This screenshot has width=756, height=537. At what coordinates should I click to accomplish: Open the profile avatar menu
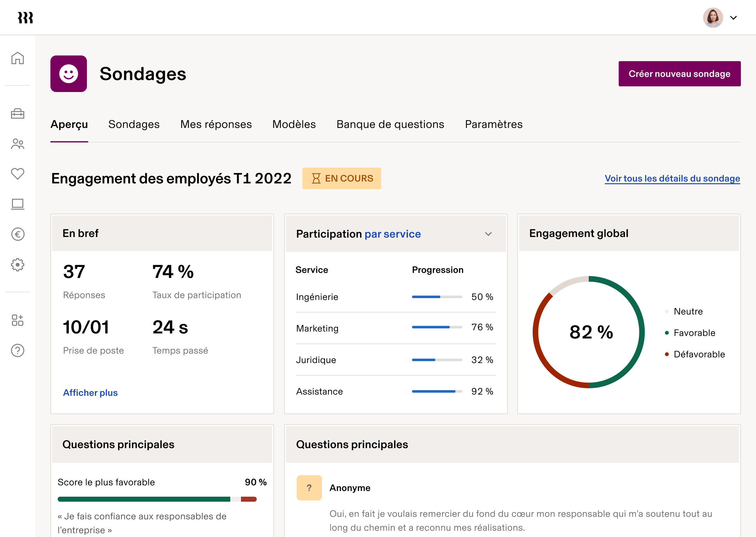(x=713, y=18)
